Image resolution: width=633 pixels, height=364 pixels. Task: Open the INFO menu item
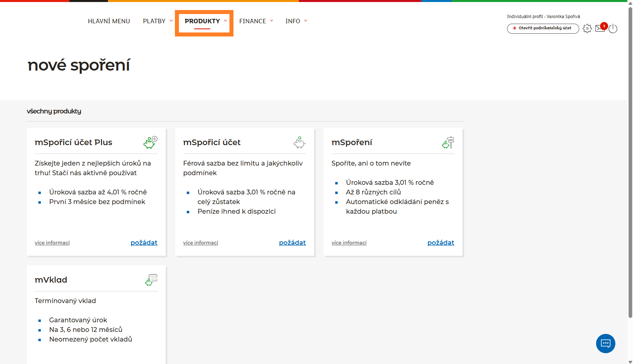click(293, 21)
